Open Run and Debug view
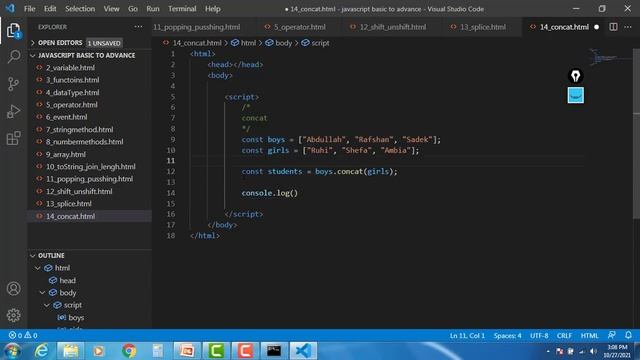 (x=13, y=111)
